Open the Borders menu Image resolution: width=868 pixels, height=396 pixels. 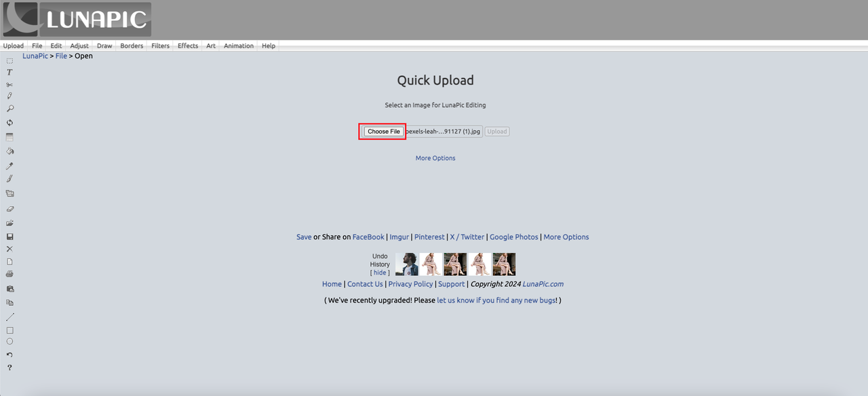point(132,46)
